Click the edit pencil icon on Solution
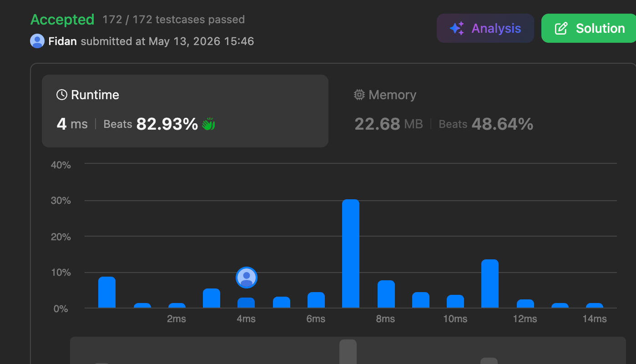 (x=561, y=28)
